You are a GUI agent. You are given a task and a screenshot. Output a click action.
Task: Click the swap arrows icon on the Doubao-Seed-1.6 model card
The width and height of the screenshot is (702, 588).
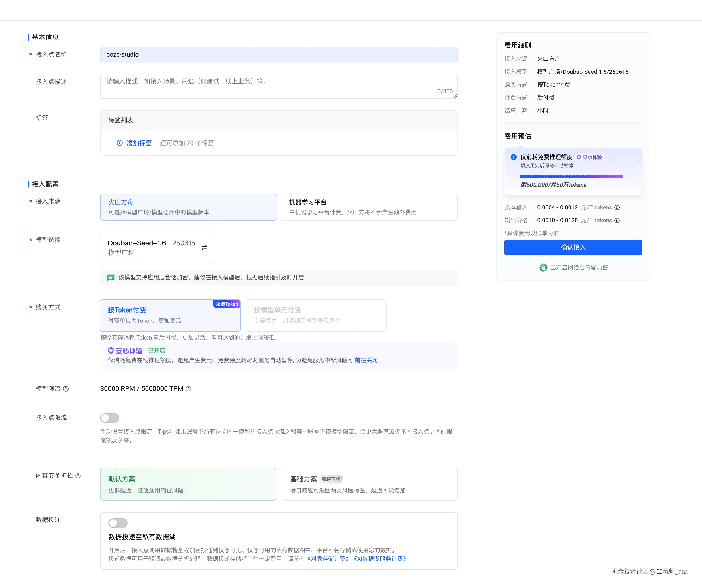click(204, 247)
